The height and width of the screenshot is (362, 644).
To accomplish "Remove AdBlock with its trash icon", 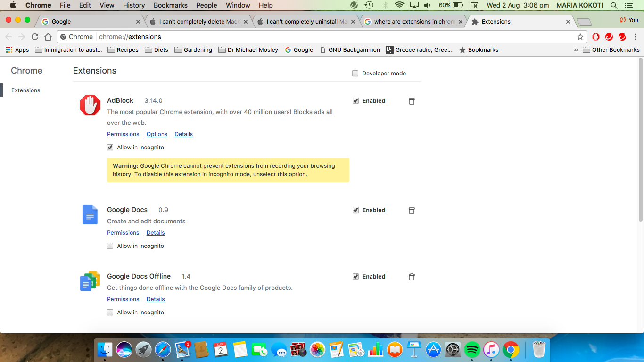I will [412, 101].
